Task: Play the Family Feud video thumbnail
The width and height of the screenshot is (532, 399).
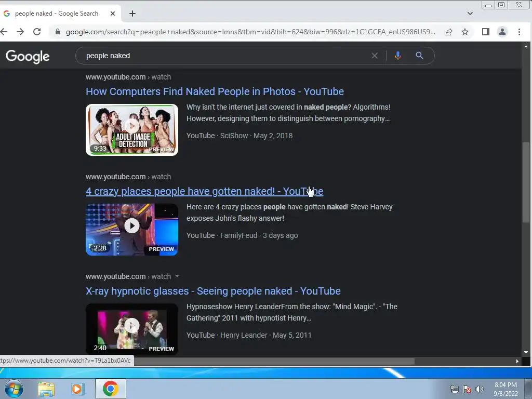Action: click(132, 229)
